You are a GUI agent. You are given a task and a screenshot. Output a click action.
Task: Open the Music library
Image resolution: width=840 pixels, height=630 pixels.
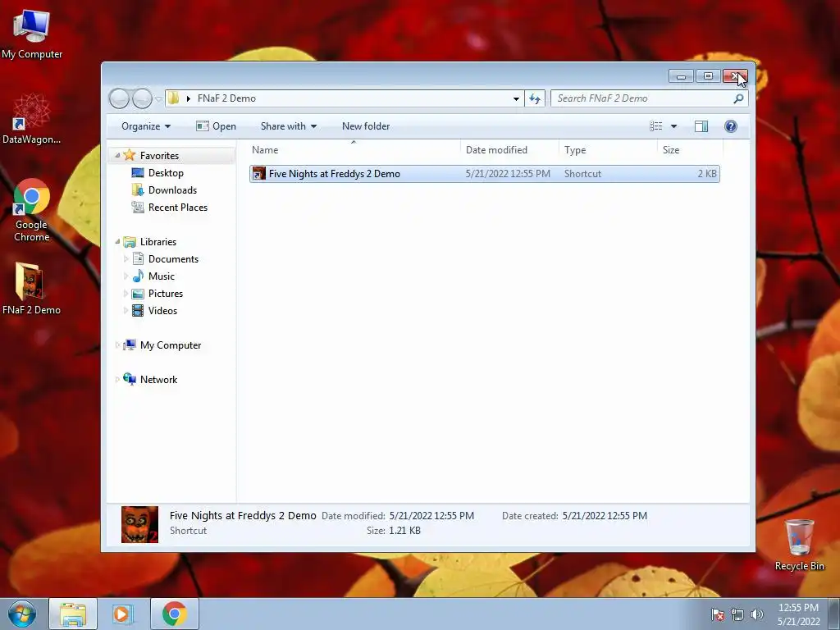tap(162, 276)
